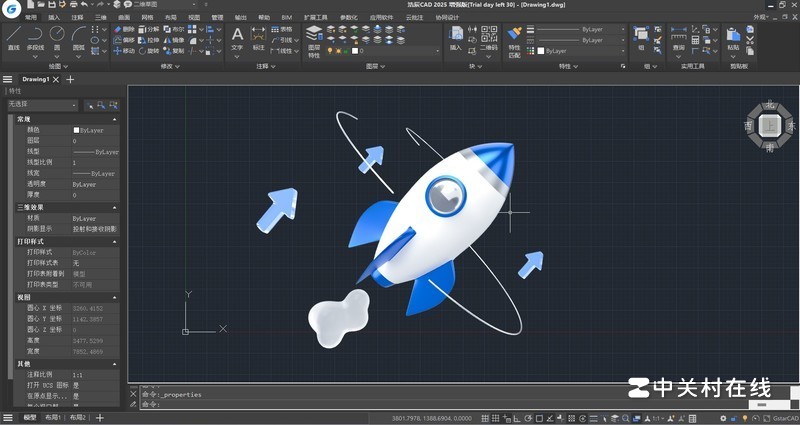Viewport: 800px width, 425px height.
Task: Select the Polyline (多段线) tool
Action: (x=35, y=37)
